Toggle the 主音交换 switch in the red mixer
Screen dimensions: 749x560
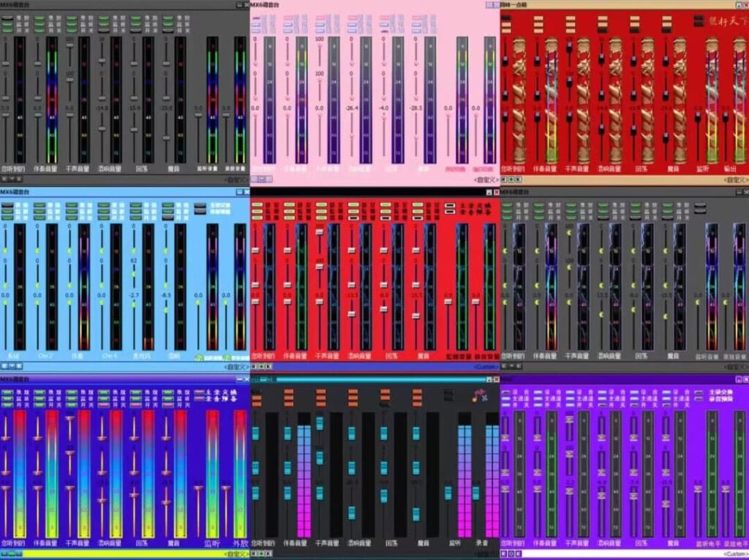(x=451, y=206)
